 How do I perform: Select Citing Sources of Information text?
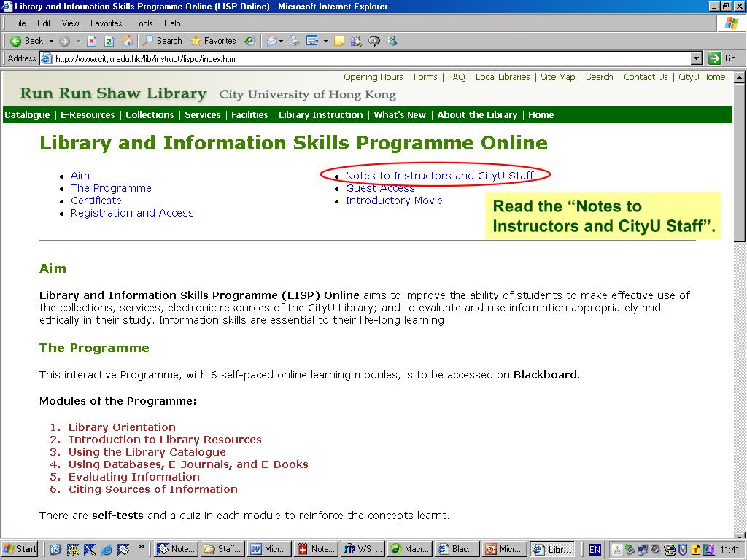(x=153, y=489)
